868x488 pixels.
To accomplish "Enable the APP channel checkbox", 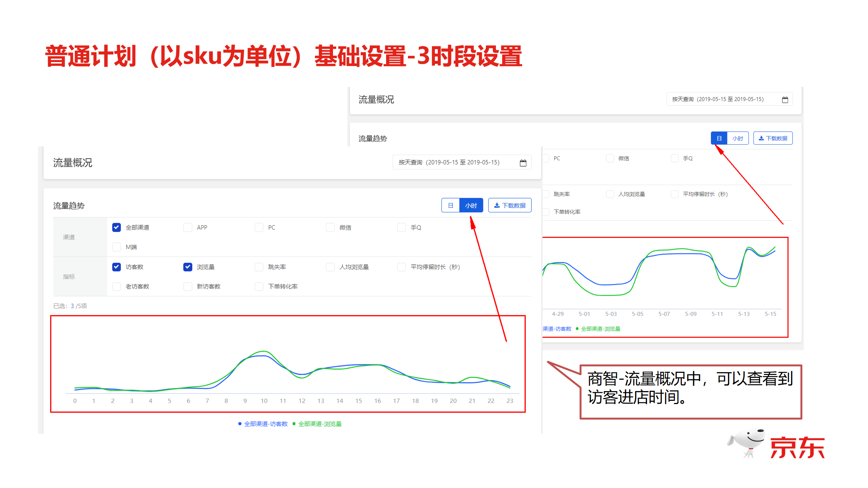I will point(187,227).
